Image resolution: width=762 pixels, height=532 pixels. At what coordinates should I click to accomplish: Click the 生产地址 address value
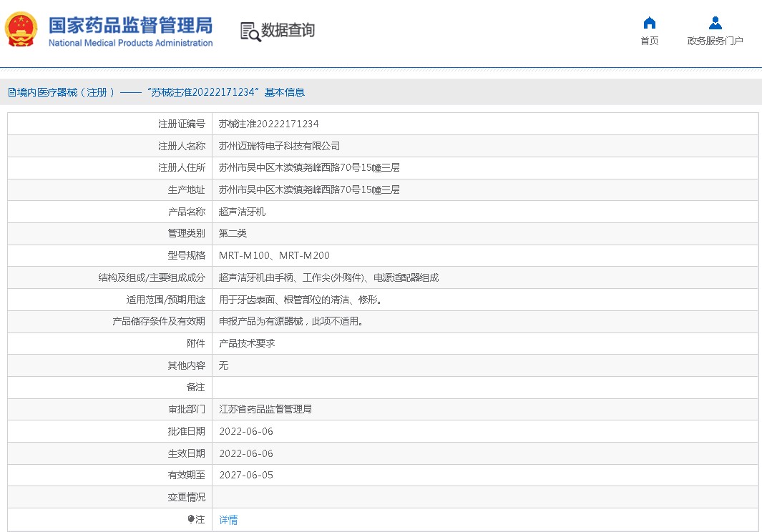pos(309,189)
